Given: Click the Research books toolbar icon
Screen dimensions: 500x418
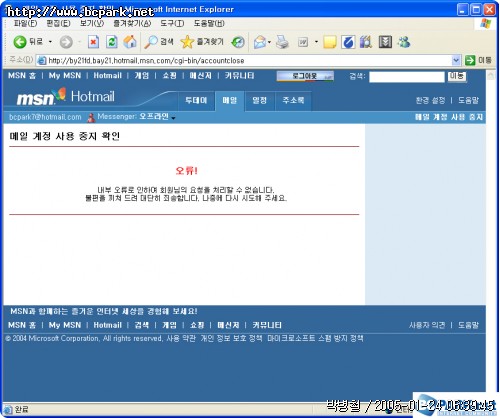Looking at the screenshot, I should point(366,42).
